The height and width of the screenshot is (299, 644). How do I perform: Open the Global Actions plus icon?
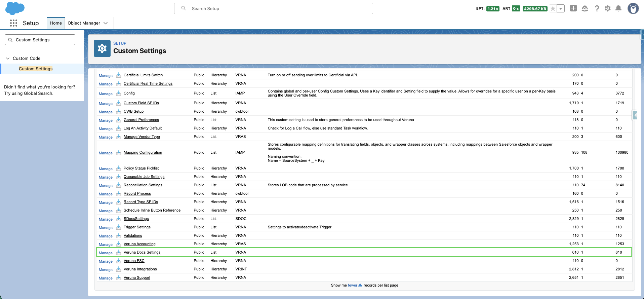(x=573, y=8)
